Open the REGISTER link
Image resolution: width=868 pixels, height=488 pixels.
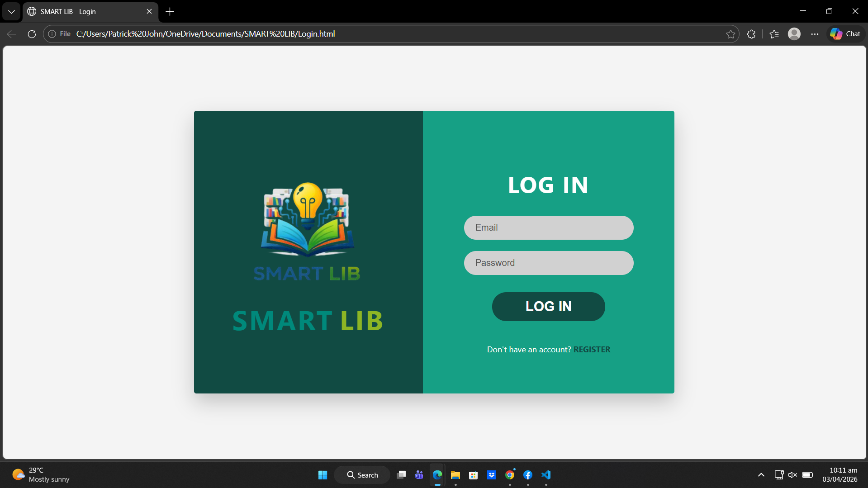592,349
